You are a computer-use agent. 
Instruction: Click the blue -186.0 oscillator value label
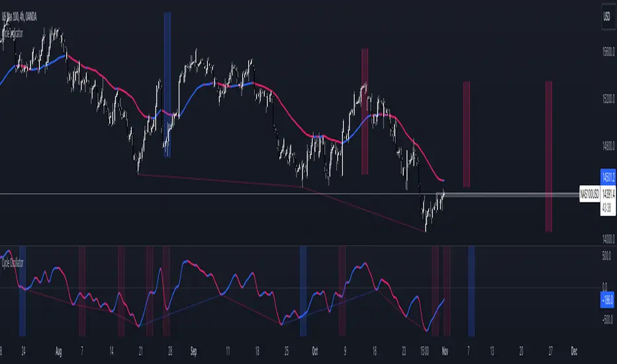[608, 300]
